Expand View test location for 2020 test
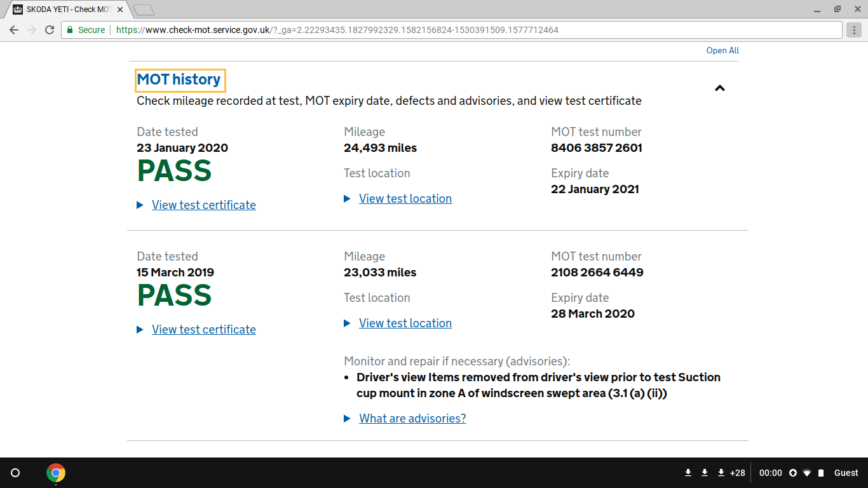This screenshot has height=488, width=868. (405, 199)
